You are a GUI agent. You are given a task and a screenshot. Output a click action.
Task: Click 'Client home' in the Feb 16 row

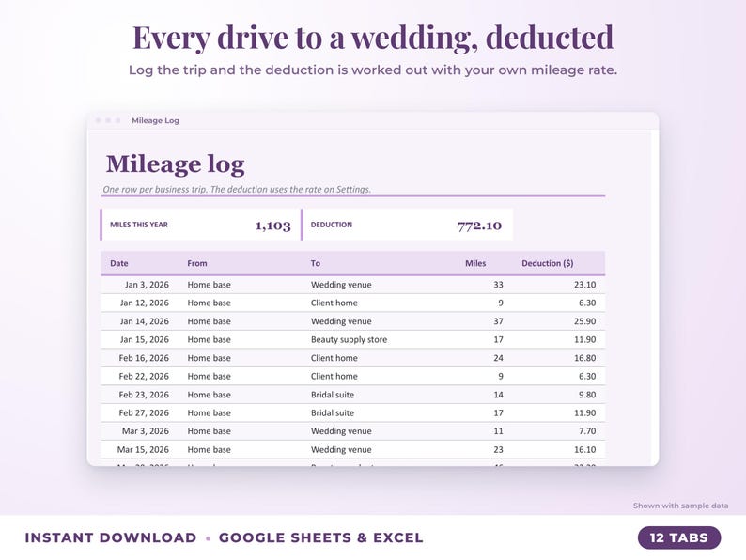click(334, 358)
